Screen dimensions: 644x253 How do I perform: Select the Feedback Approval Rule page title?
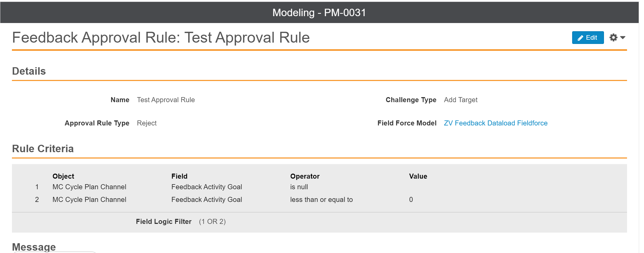161,37
